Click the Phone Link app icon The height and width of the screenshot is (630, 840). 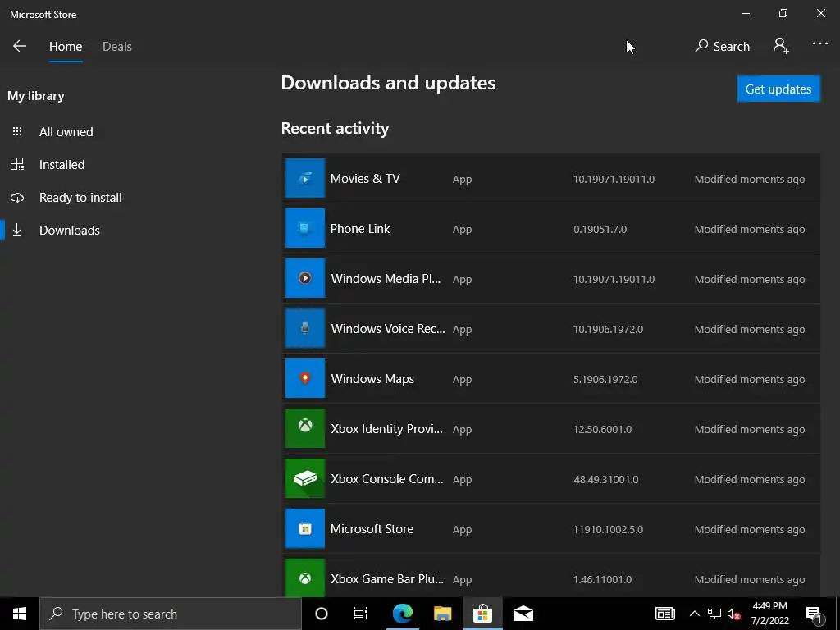click(305, 228)
